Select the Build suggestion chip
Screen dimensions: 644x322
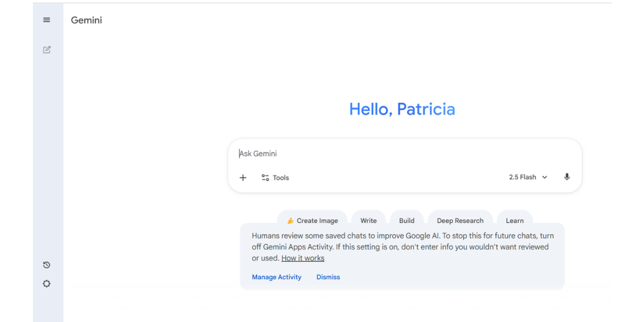[x=407, y=220]
